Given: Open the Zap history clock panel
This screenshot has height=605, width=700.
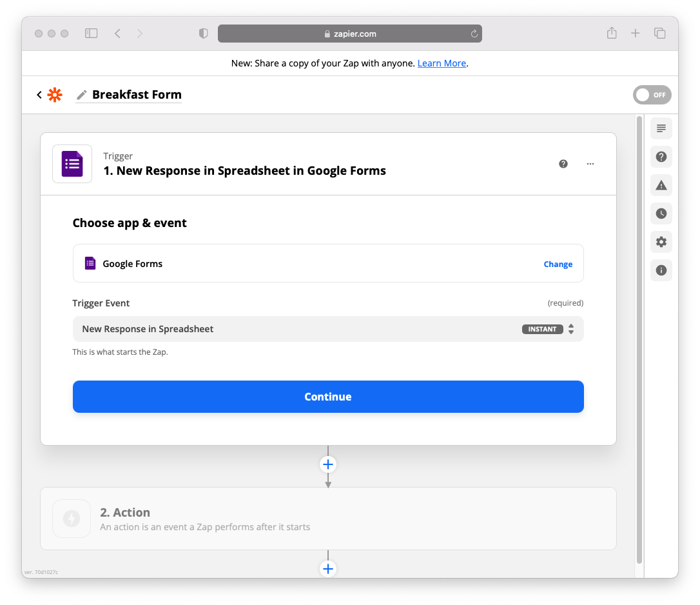Looking at the screenshot, I should pyautogui.click(x=661, y=213).
